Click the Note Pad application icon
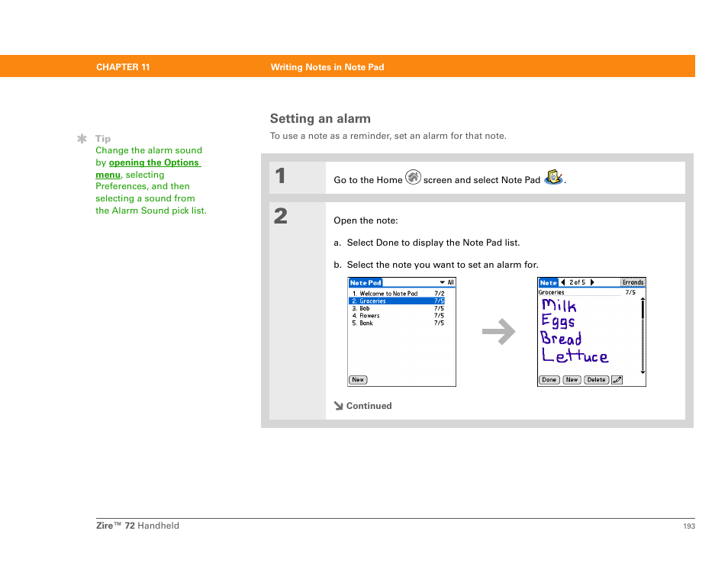Image resolution: width=728 pixels, height=563 pixels. [553, 177]
